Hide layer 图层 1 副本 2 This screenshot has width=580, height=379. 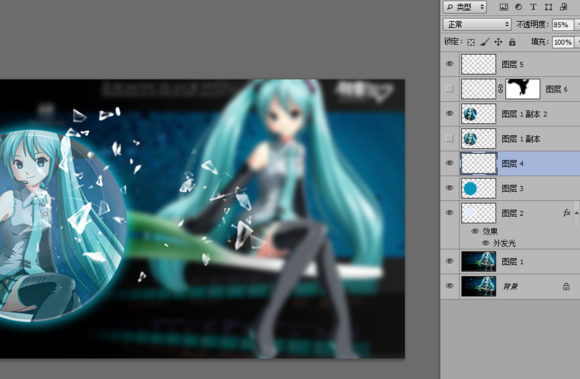449,114
